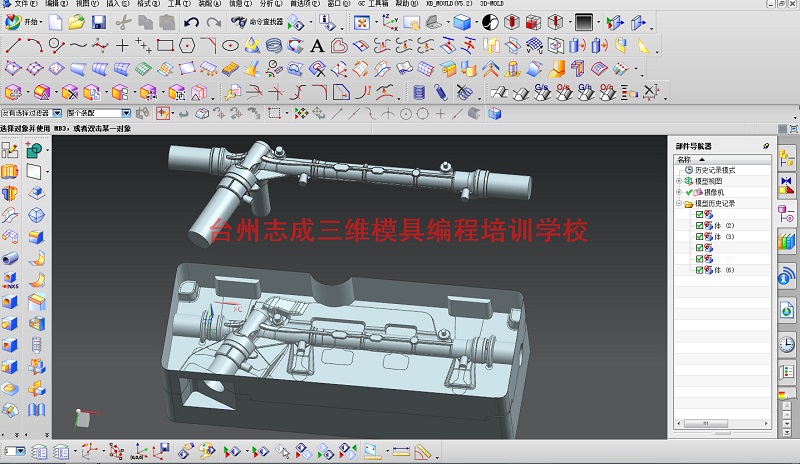Create a new file with New icon
This screenshot has height=464, width=800.
point(55,22)
